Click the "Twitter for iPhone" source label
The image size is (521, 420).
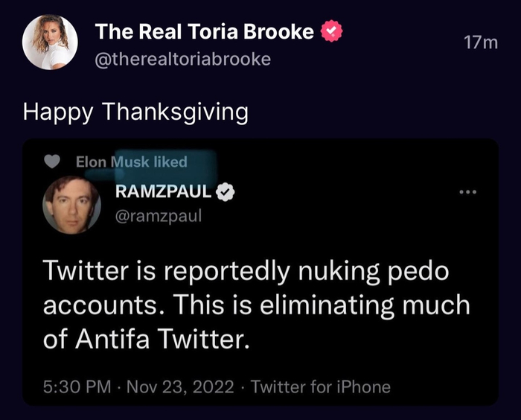(320, 386)
